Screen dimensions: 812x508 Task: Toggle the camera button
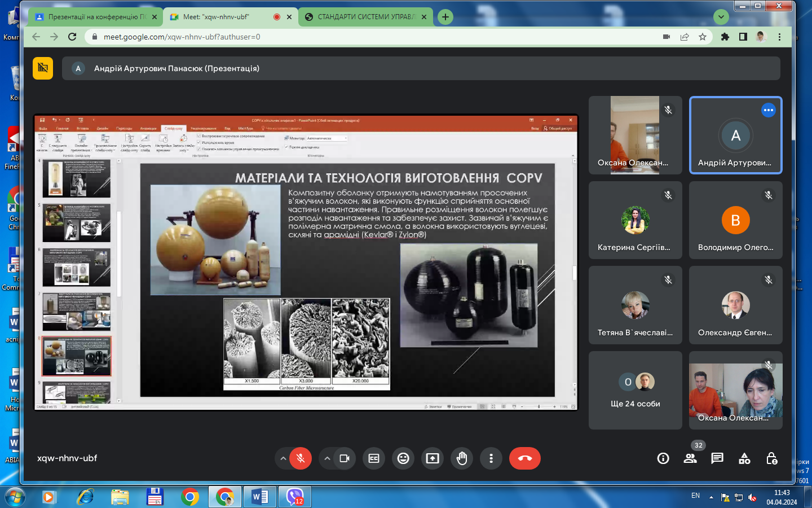[x=345, y=458]
